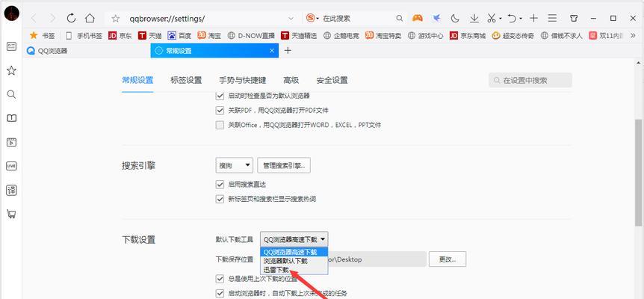Image resolution: width=644 pixels, height=299 pixels.
Task: Select 浏览器默认下载 option
Action: coord(294,261)
